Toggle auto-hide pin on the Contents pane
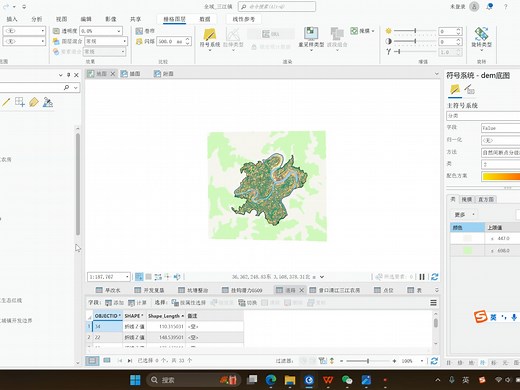520x390 pixels. pos(68,75)
